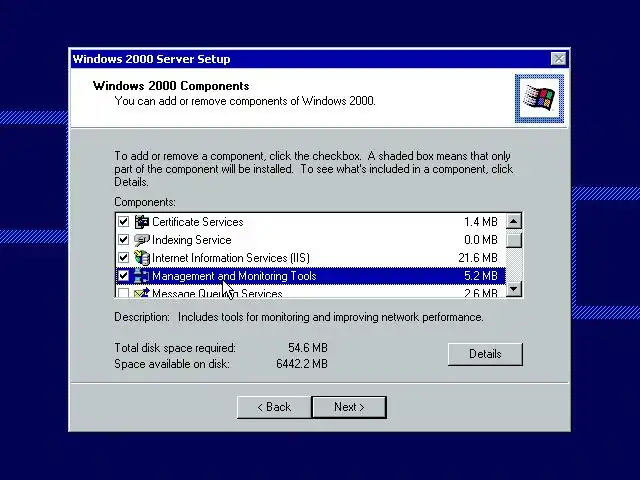Click the components list scroll up arrow
The height and width of the screenshot is (480, 640).
pos(513,222)
